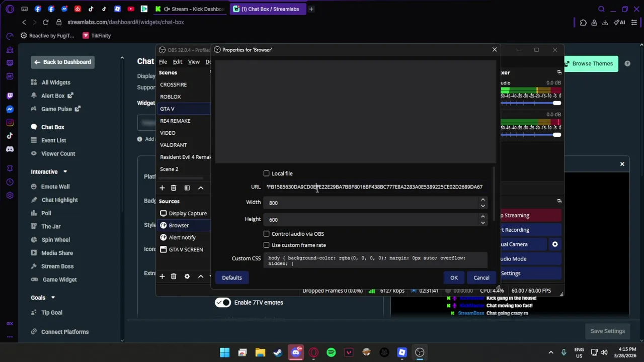Delete selected source using trash icon
Viewport: 644px width, 362px height.
(x=174, y=276)
